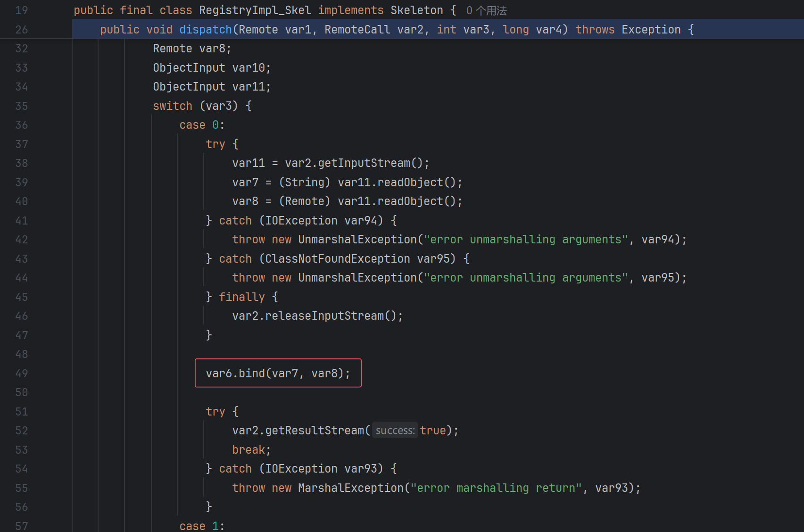The image size is (804, 532).
Task: Click the "success:" parameter inlay hint
Action: pyautogui.click(x=395, y=431)
